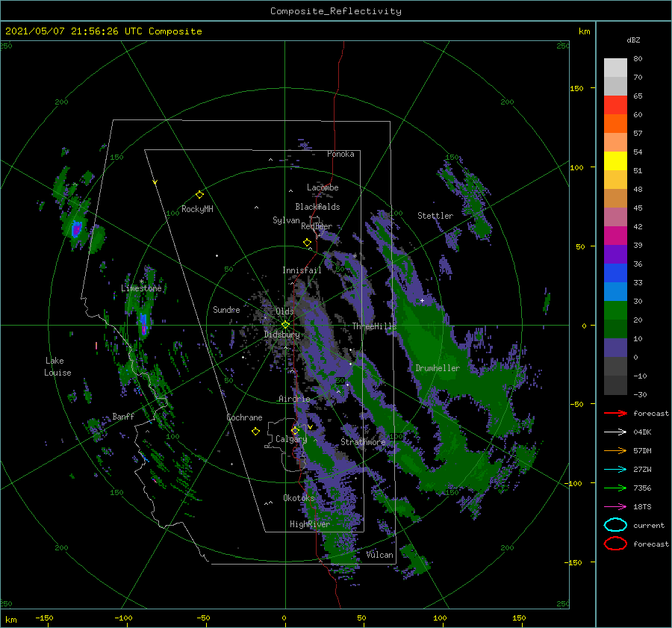This screenshot has height=628, width=672.
Task: Click yellow diamond marker at Calgary
Action: pyautogui.click(x=295, y=430)
